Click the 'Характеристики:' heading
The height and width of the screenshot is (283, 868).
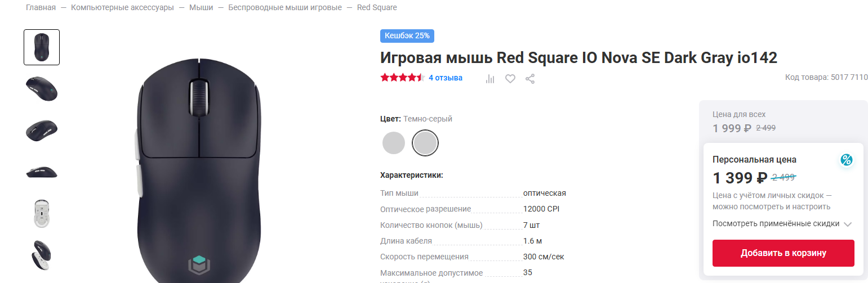pos(412,175)
